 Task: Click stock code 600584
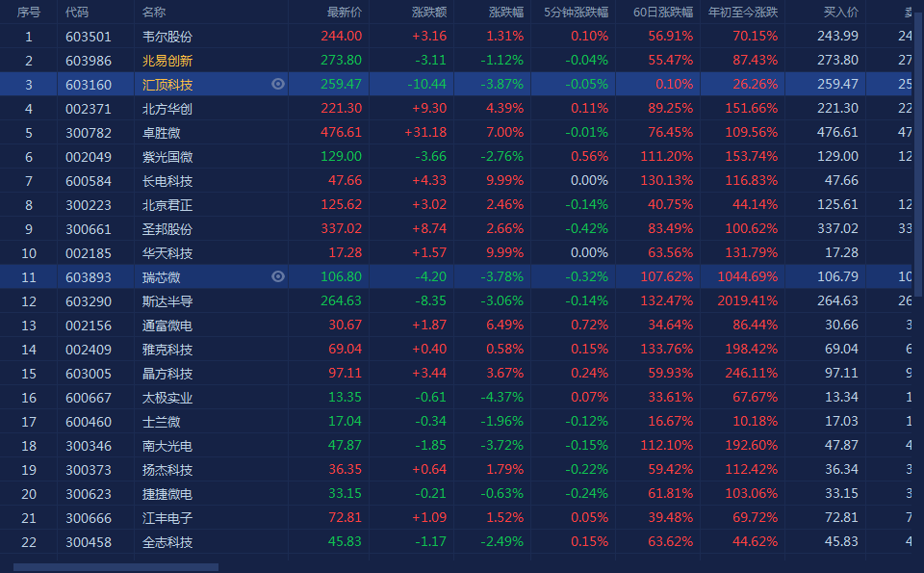[x=89, y=181]
